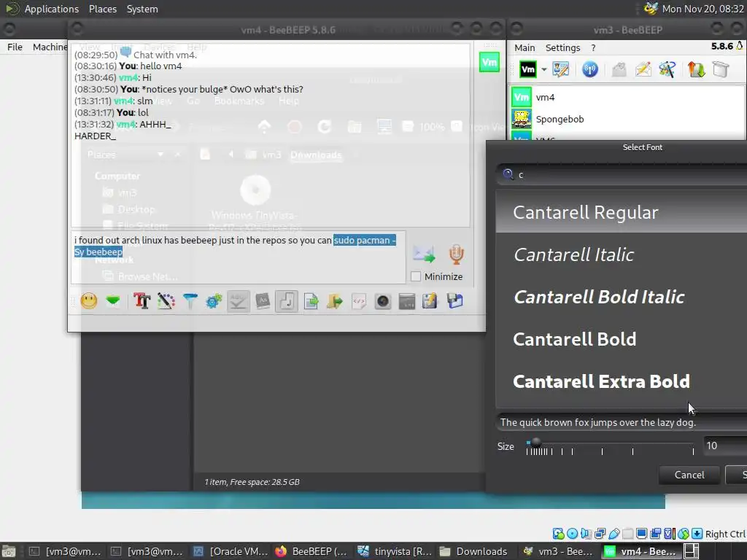Open the Main menu in vm3 BeeBEEP

point(525,47)
